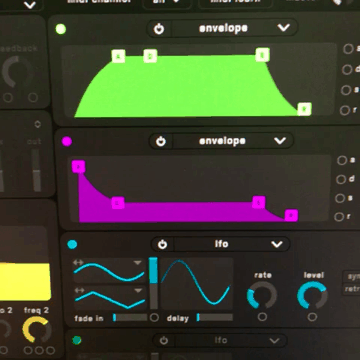
Task: Select the release node of the green envelope
Action: click(x=304, y=109)
